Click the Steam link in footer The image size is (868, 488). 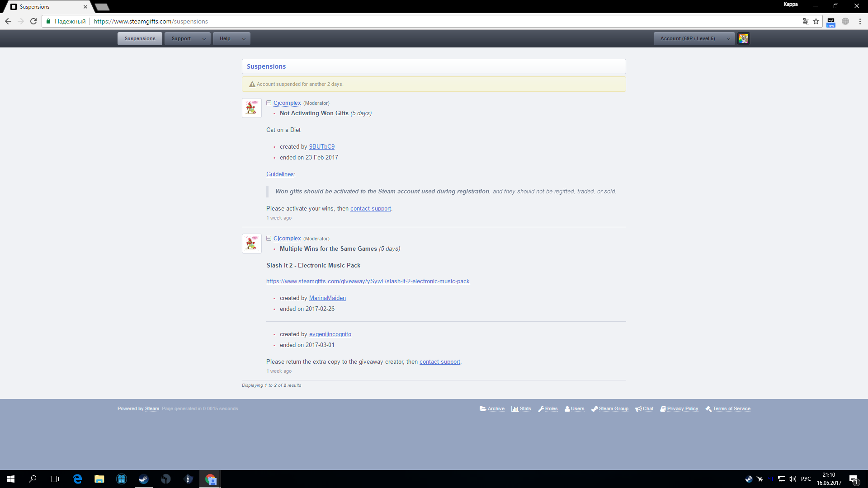(x=152, y=409)
